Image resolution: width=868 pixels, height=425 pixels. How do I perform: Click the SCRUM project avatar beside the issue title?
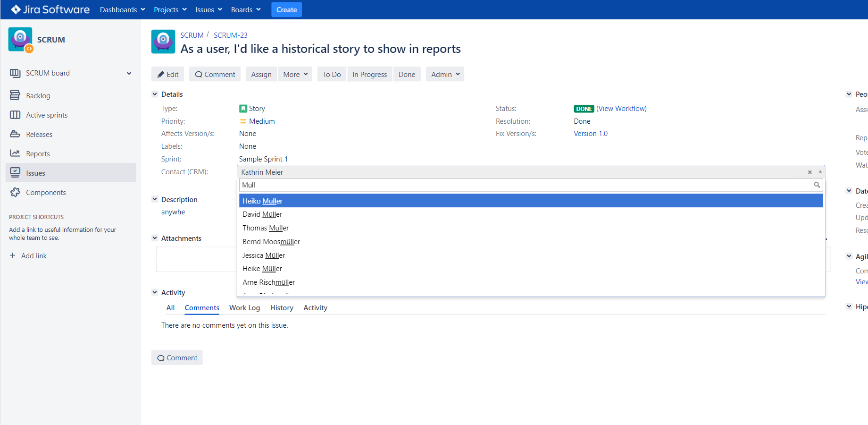pyautogui.click(x=163, y=42)
